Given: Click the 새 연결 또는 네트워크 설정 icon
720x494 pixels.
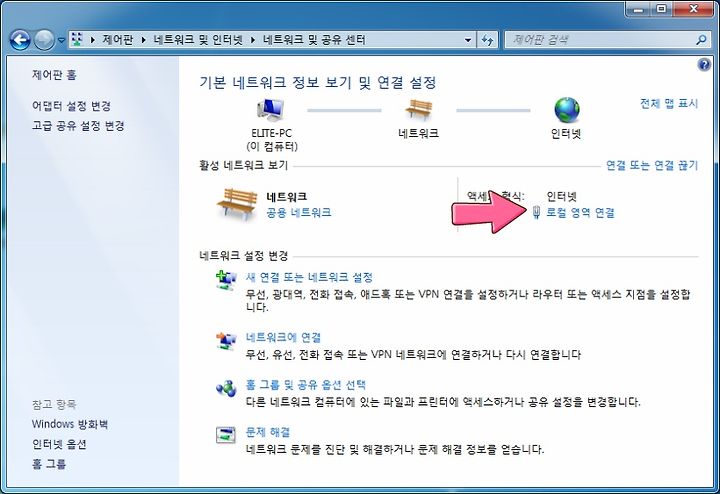Looking at the screenshot, I should pyautogui.click(x=226, y=280).
